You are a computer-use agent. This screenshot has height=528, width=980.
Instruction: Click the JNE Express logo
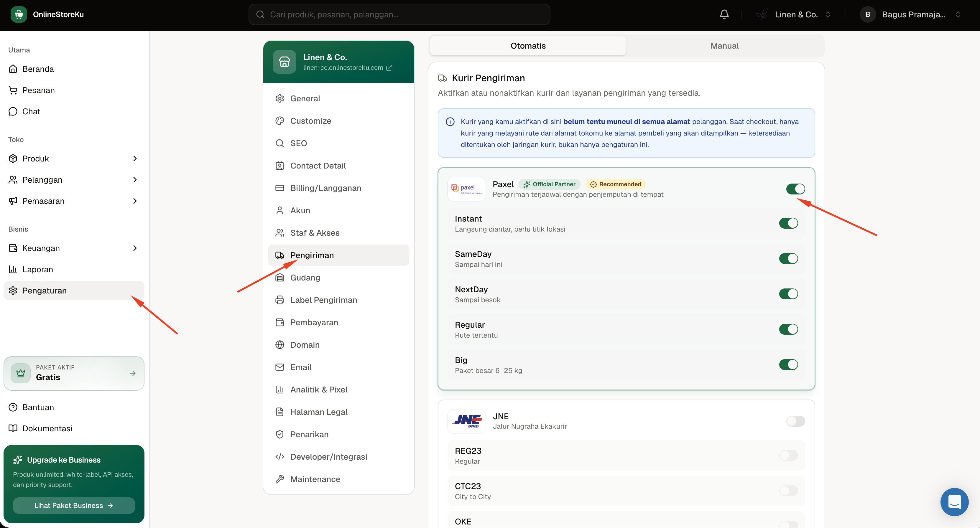coord(466,421)
